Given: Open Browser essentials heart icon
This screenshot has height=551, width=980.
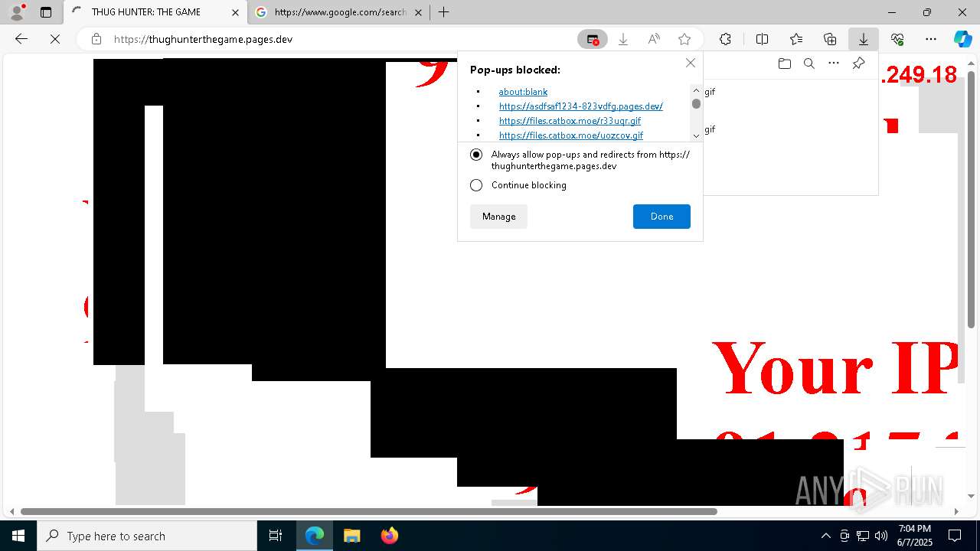Looking at the screenshot, I should click(x=897, y=39).
